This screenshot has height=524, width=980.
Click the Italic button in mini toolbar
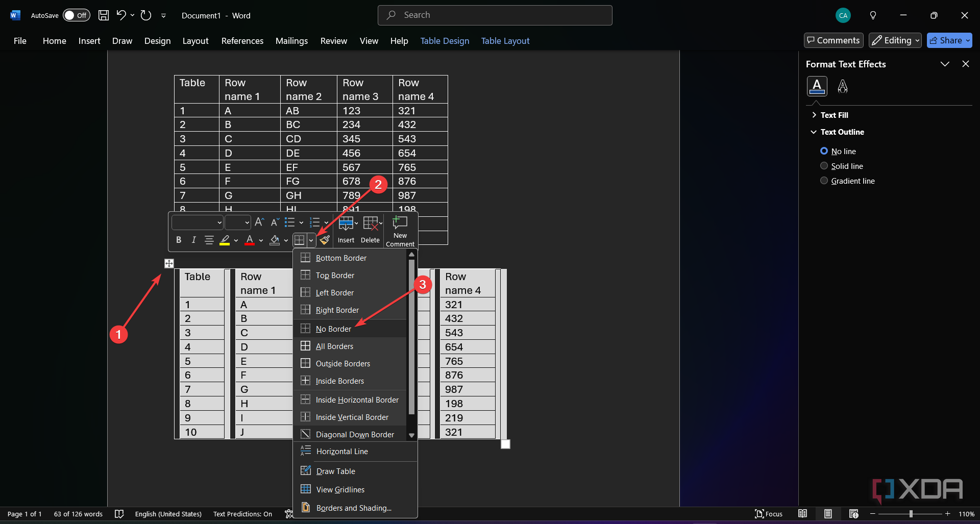[193, 240]
